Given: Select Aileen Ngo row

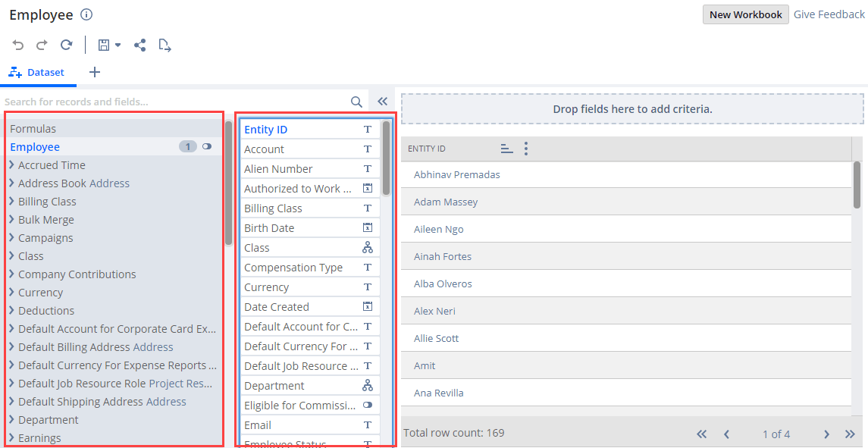Looking at the screenshot, I should point(626,229).
